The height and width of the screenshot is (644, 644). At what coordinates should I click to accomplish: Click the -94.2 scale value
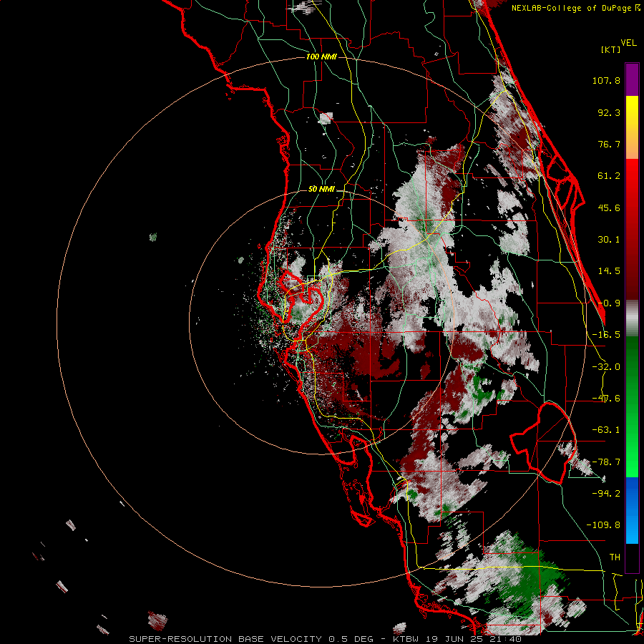(606, 493)
